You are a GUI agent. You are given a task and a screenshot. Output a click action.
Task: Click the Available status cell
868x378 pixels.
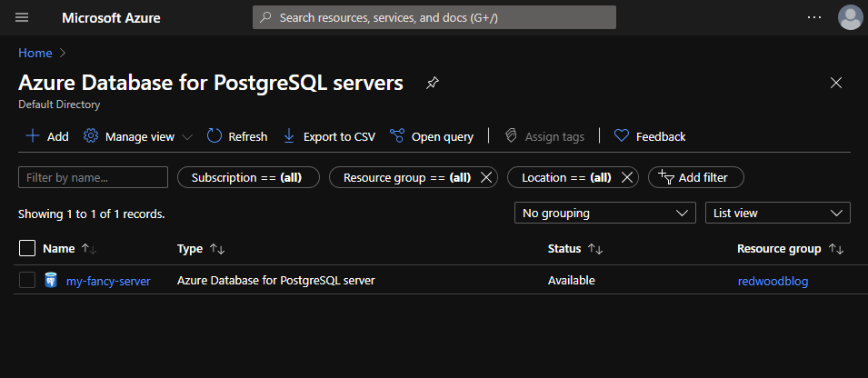click(x=572, y=281)
